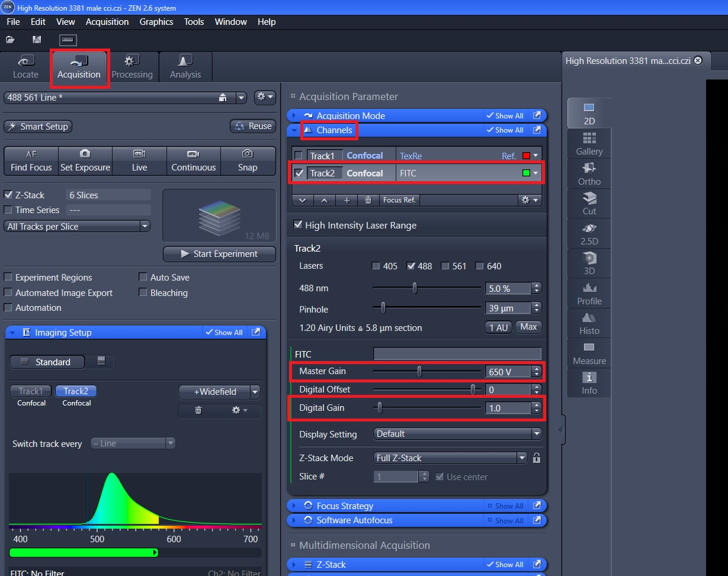Open the Display Setting Default dropdown

click(457, 434)
